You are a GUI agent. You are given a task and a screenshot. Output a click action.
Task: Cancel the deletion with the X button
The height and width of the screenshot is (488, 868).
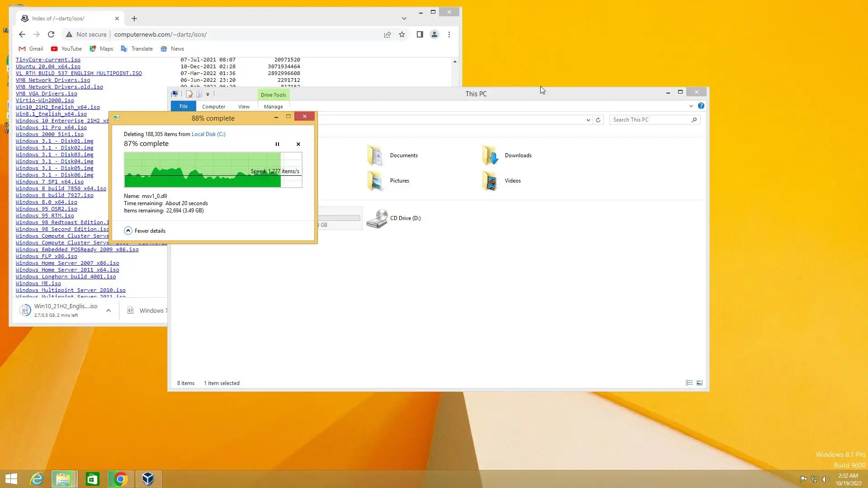298,144
